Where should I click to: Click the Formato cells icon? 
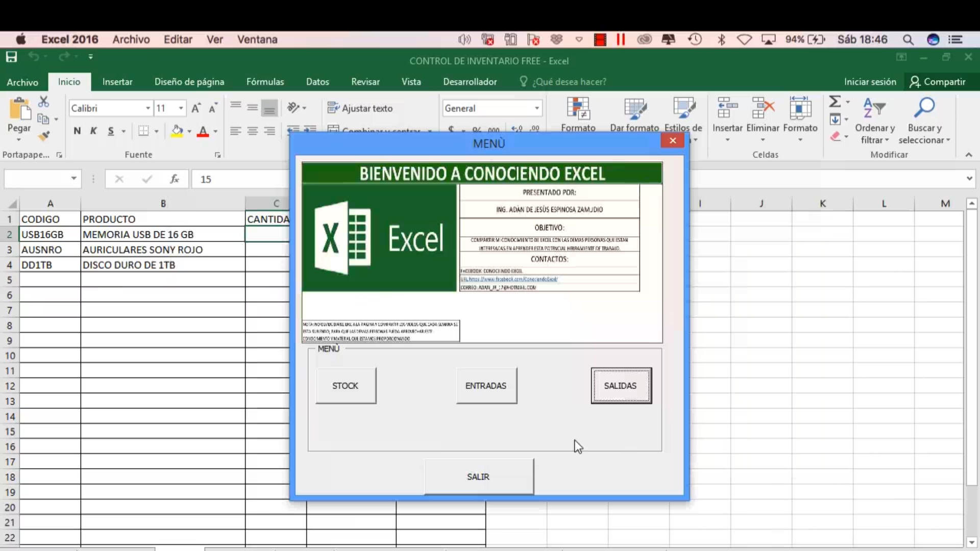(800, 108)
